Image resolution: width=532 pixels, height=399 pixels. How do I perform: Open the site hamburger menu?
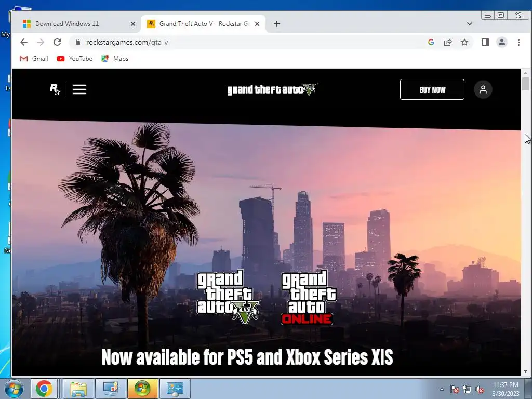click(79, 89)
